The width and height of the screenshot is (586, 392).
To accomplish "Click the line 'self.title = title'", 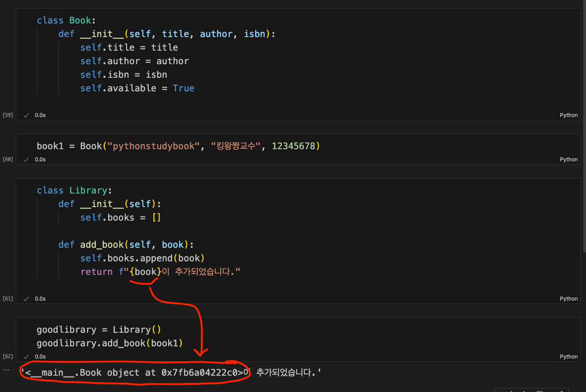I will 129,47.
